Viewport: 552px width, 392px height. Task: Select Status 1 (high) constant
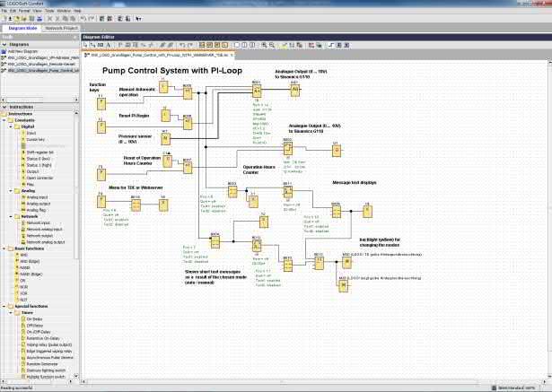click(39, 165)
